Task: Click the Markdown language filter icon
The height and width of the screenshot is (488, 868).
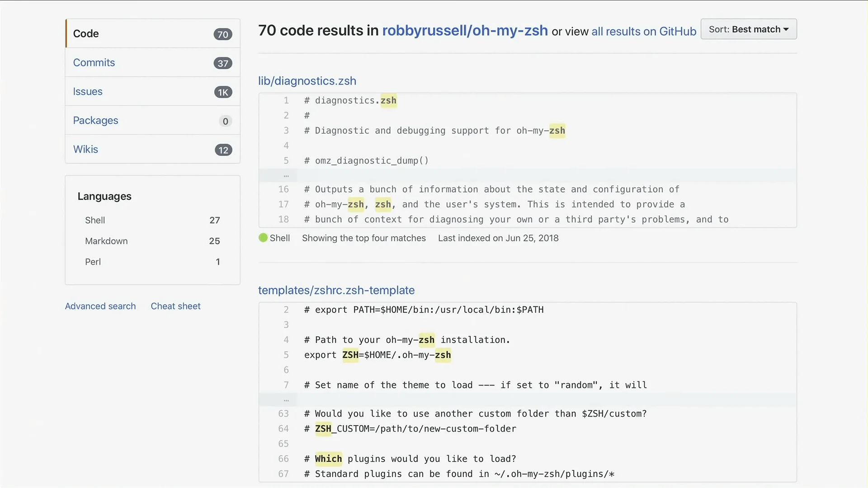Action: point(106,241)
